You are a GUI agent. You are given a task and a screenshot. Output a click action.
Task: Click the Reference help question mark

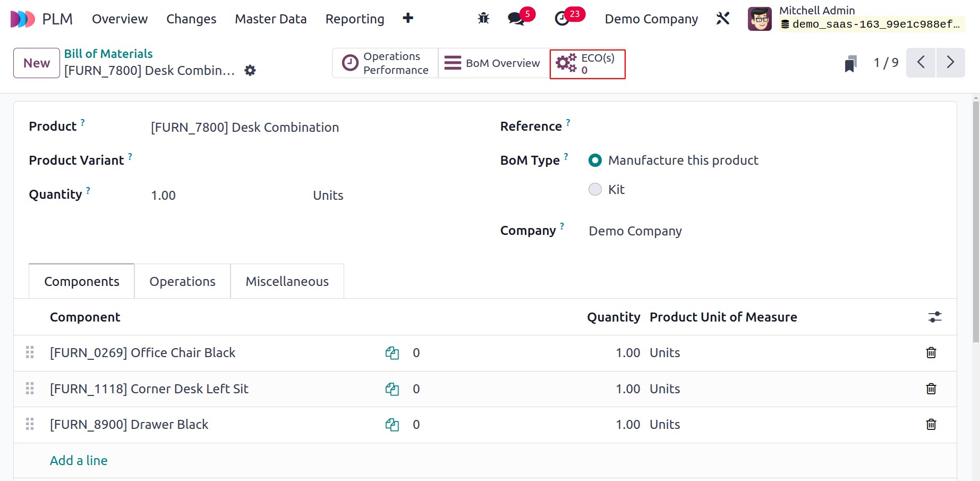568,122
